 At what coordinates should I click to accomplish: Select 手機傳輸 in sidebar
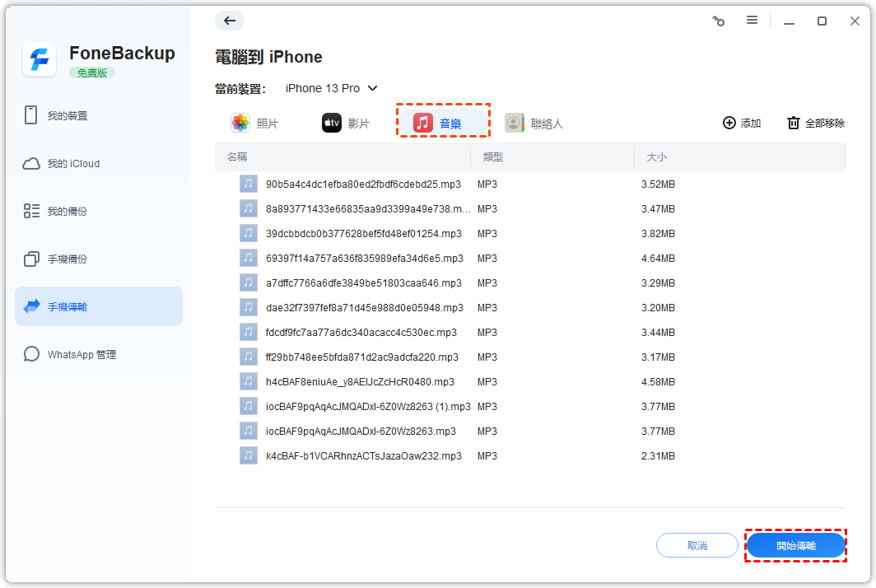point(99,306)
